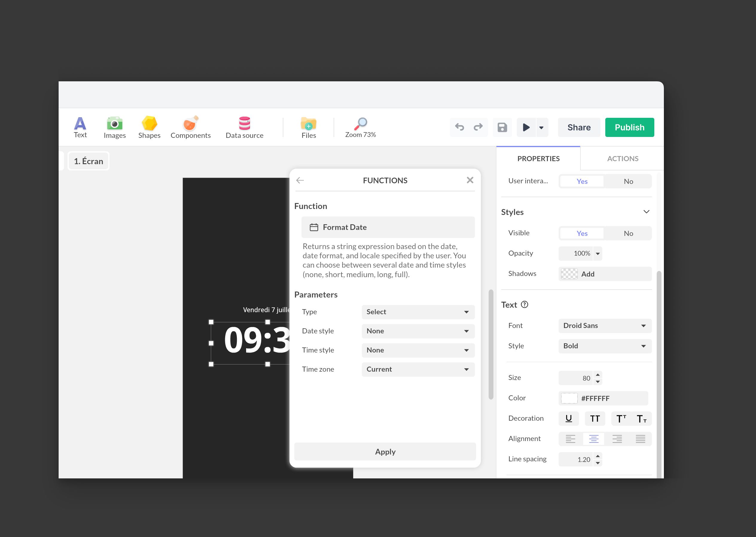Open the white text color swatch
This screenshot has height=537, width=756.
[x=569, y=399]
